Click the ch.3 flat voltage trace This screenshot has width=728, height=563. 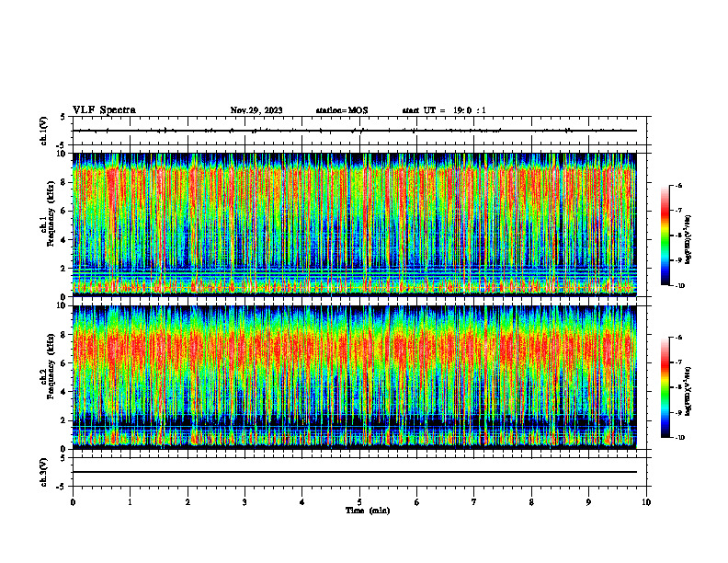(355, 472)
